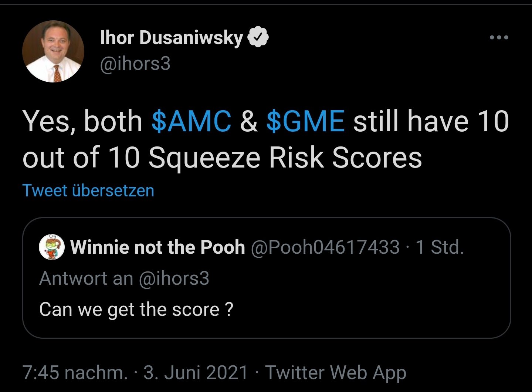This screenshot has width=532, height=392.
Task: Click the Ihor Dusaniwsky display name
Action: click(172, 38)
